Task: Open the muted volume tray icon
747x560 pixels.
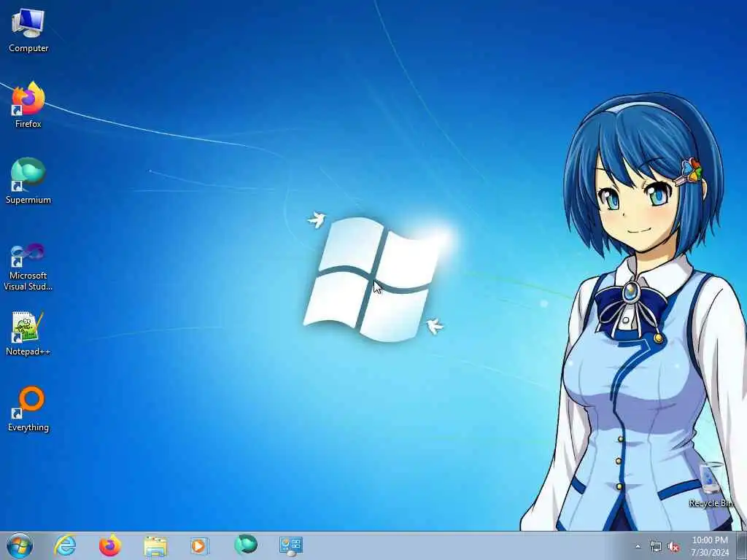Action: point(673,547)
